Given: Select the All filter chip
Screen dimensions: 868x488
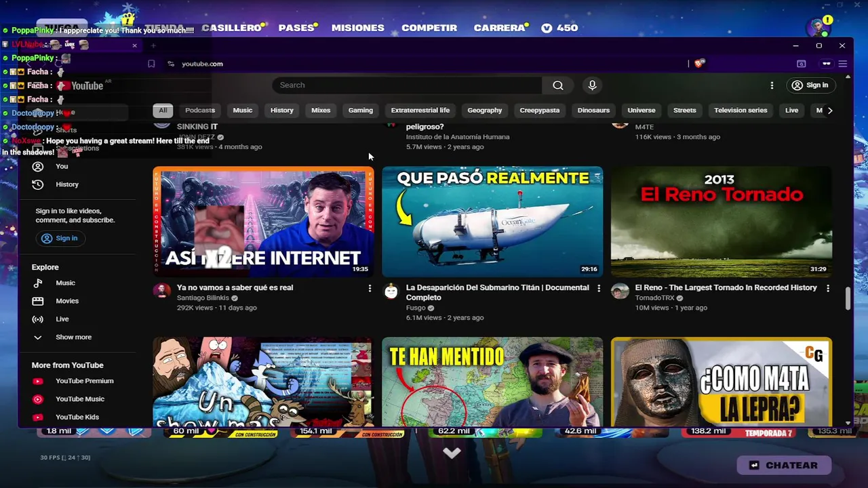Looking at the screenshot, I should pos(163,110).
